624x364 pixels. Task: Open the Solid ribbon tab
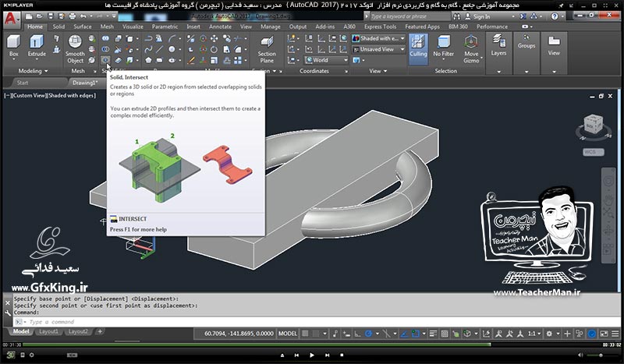(58, 27)
